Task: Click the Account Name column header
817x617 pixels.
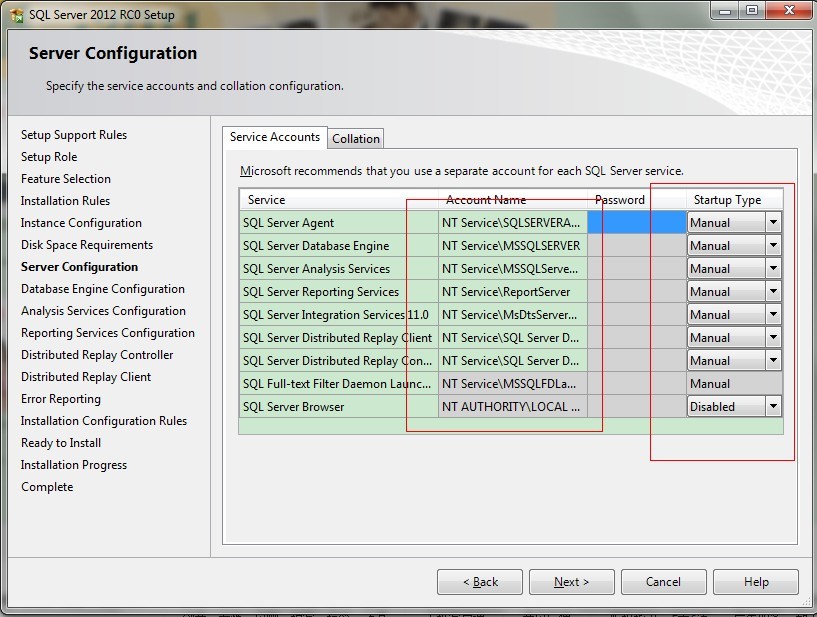Action: point(513,200)
